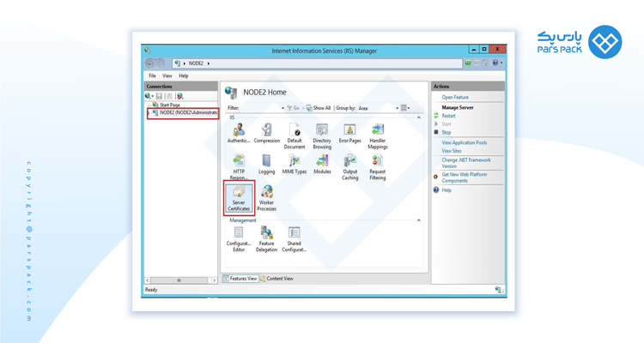The width and height of the screenshot is (644, 343).
Task: Open Feature Delegation icon
Action: tap(266, 239)
